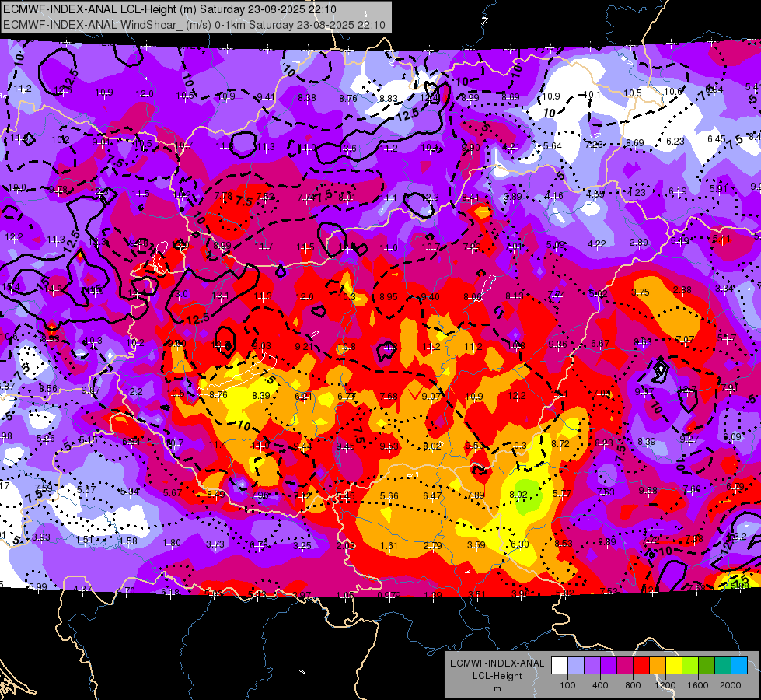Select the orange legend color swatch
This screenshot has height=700, width=761.
tap(658, 666)
